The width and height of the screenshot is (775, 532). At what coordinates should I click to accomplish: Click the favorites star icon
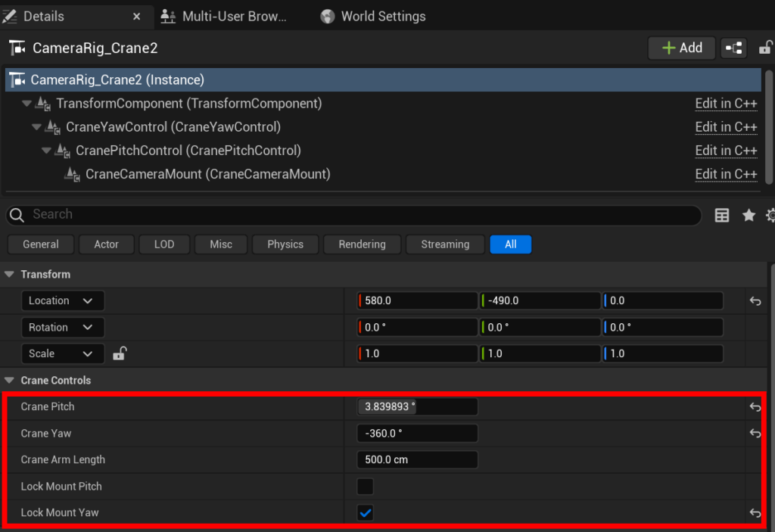click(x=749, y=216)
